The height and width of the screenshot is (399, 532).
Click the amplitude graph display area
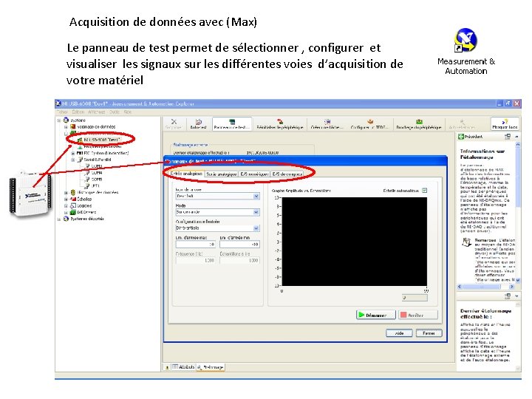pos(355,242)
